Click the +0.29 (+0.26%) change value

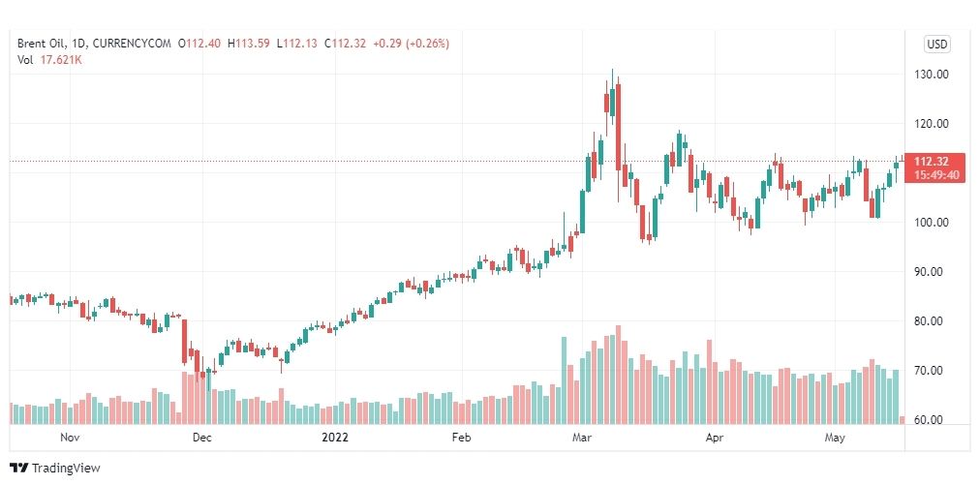(x=411, y=44)
